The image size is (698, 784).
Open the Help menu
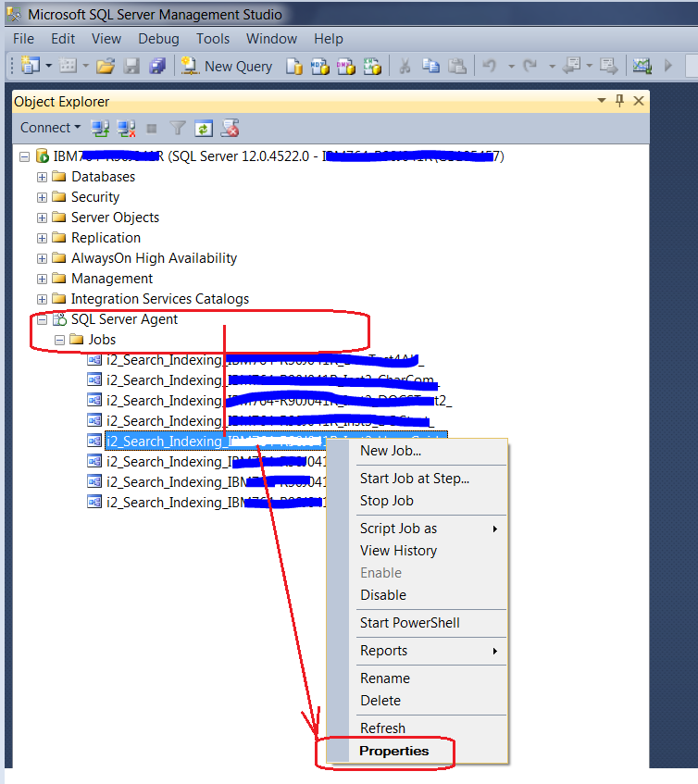pos(329,39)
